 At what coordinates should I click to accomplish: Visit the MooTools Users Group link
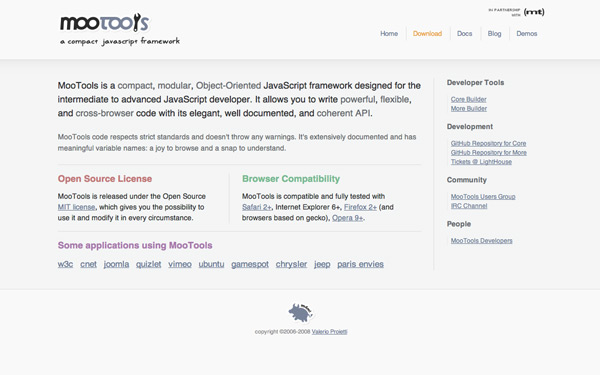[x=483, y=197]
